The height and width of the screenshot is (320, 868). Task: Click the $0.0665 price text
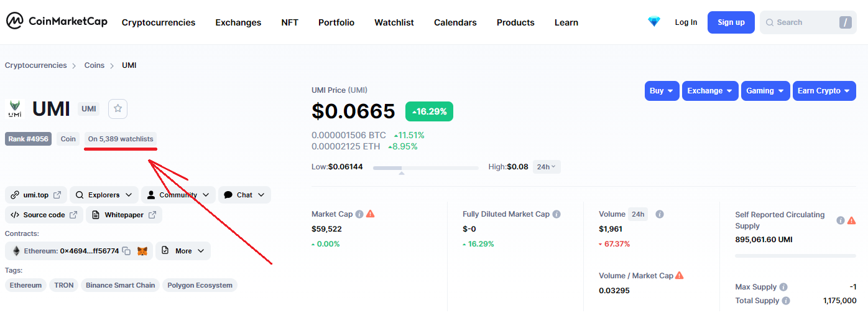(x=353, y=111)
